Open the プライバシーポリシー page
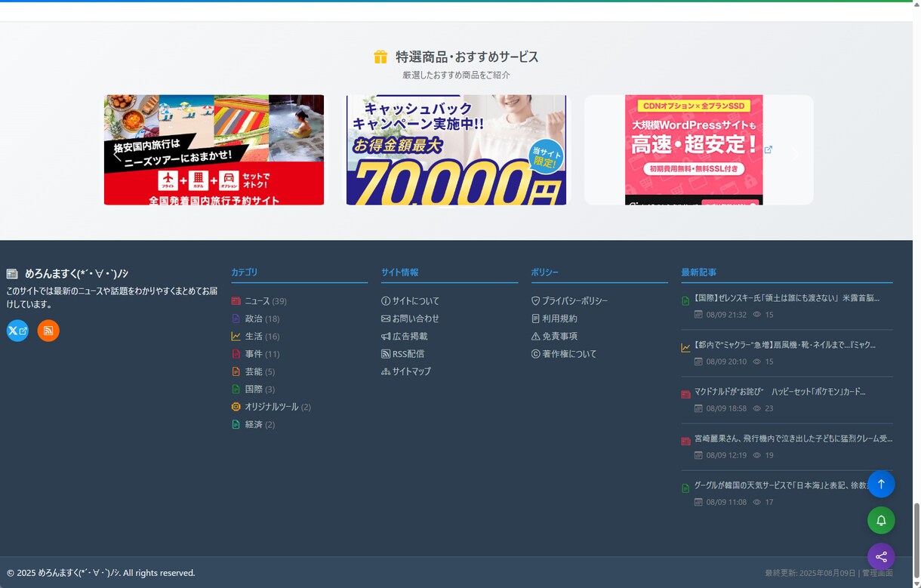The width and height of the screenshot is (921, 588). [569, 301]
